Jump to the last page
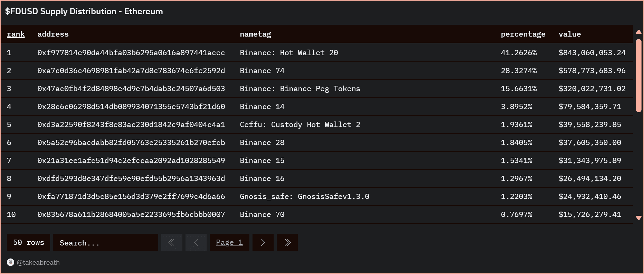644x274 pixels. (x=287, y=242)
